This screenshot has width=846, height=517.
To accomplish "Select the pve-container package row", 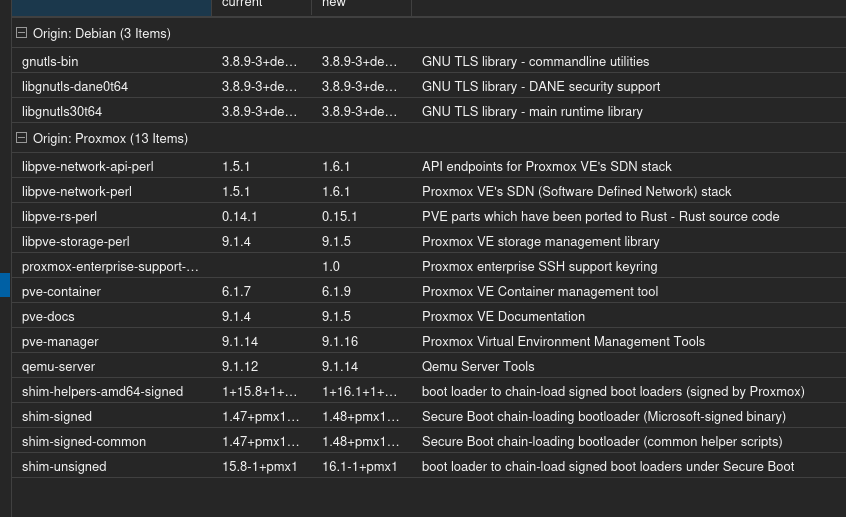I will [429, 291].
